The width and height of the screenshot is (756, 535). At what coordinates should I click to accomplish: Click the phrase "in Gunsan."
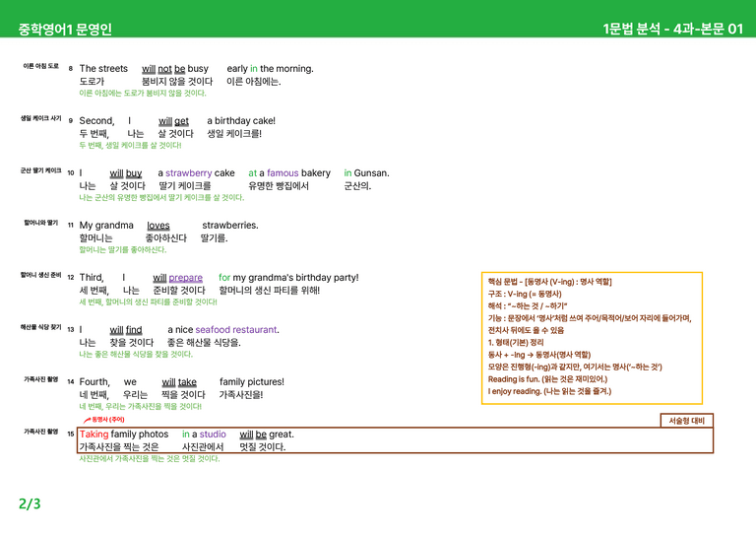(366, 172)
